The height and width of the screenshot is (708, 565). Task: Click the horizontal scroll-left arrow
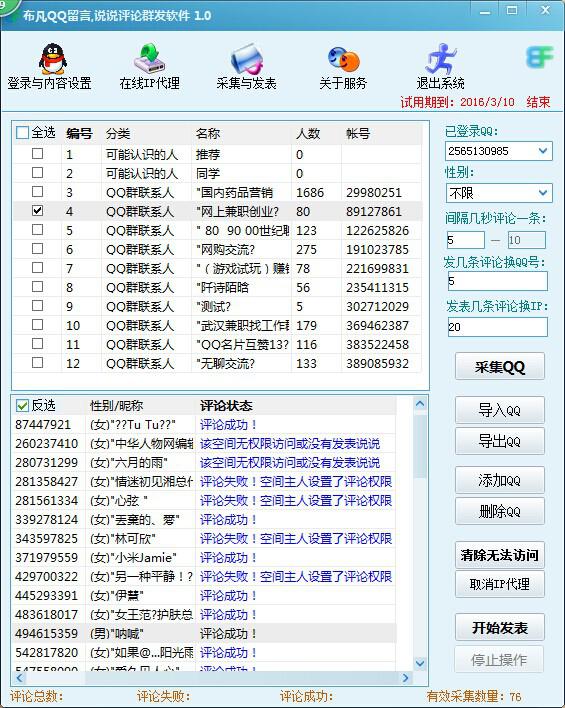click(x=20, y=678)
